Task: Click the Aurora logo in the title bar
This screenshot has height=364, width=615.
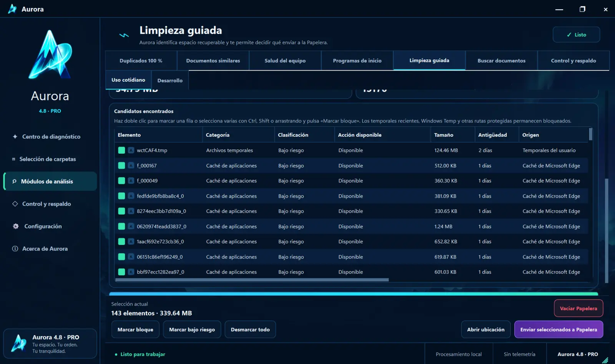Action: click(12, 9)
